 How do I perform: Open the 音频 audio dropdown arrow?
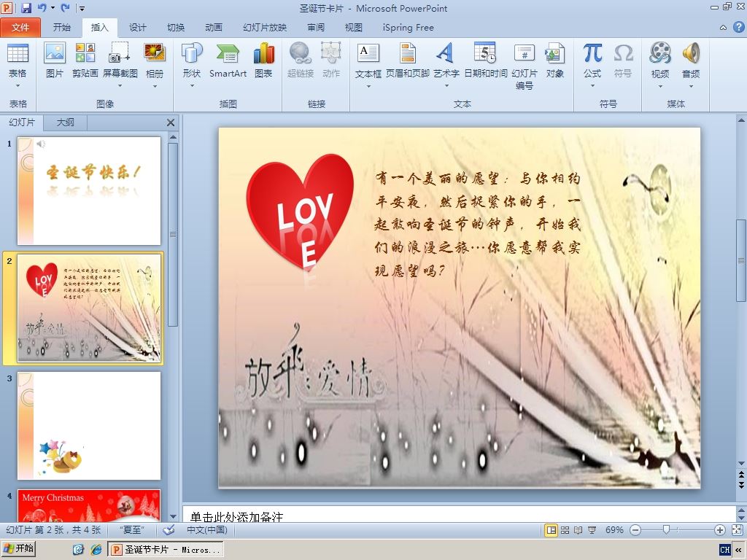[x=691, y=86]
